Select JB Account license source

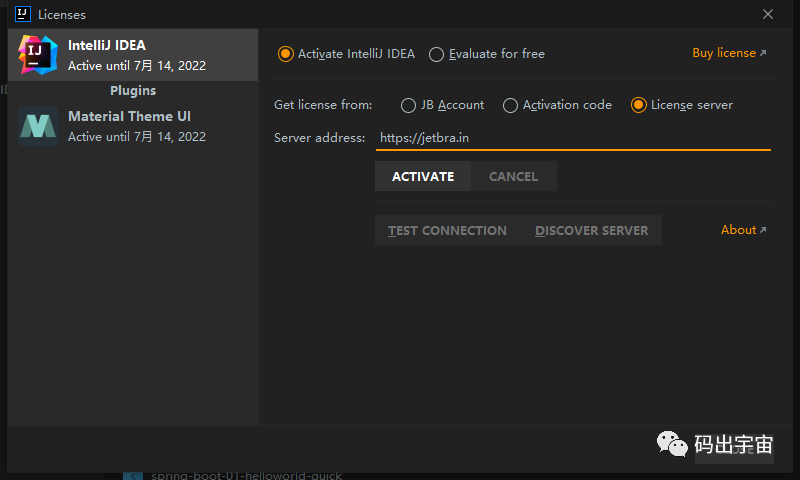409,105
